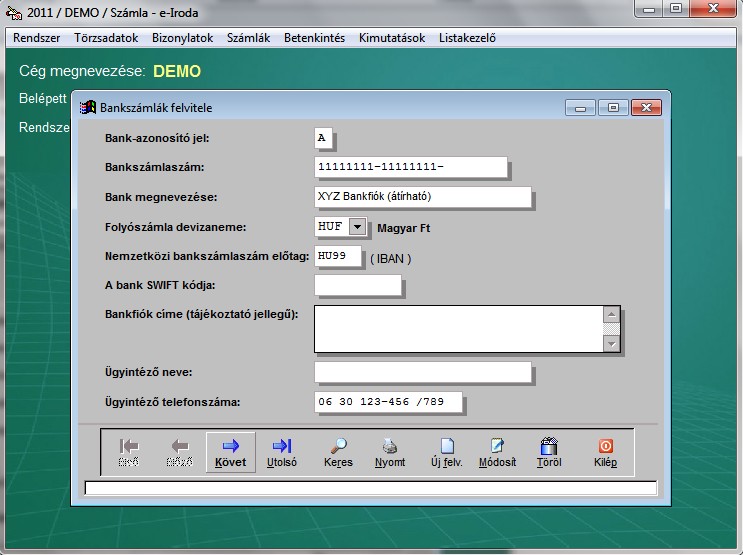The image size is (743, 555).
Task: Click into the SWIFT kódja field
Action: tap(357, 286)
